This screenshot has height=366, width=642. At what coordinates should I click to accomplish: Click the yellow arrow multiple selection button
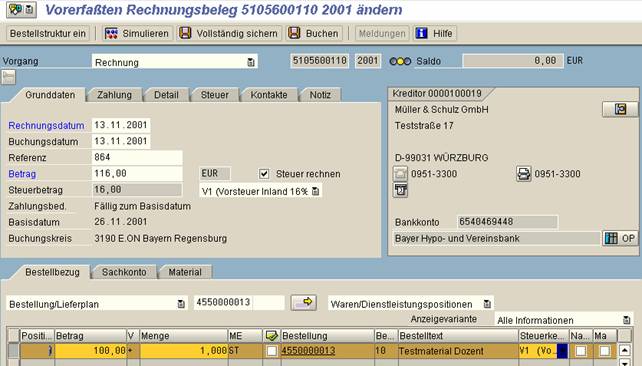303,303
